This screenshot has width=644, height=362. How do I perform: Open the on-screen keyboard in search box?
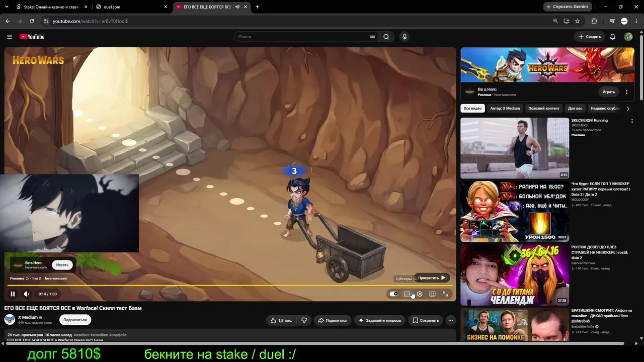(x=372, y=37)
